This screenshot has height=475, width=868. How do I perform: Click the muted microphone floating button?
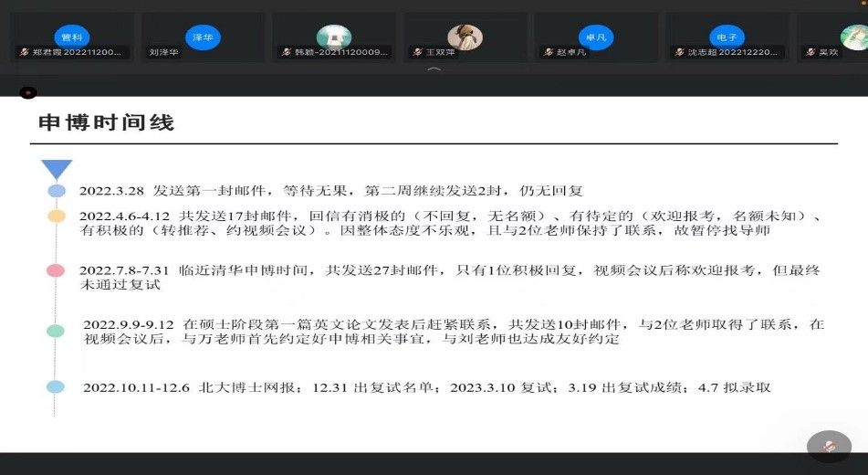tap(829, 447)
